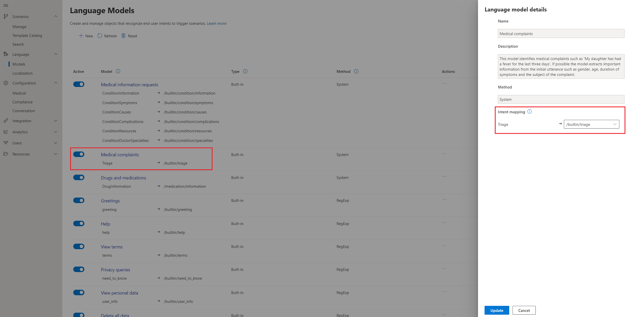The image size is (644, 317).
Task: Open Template Catalog from the sidebar
Action: pos(27,35)
